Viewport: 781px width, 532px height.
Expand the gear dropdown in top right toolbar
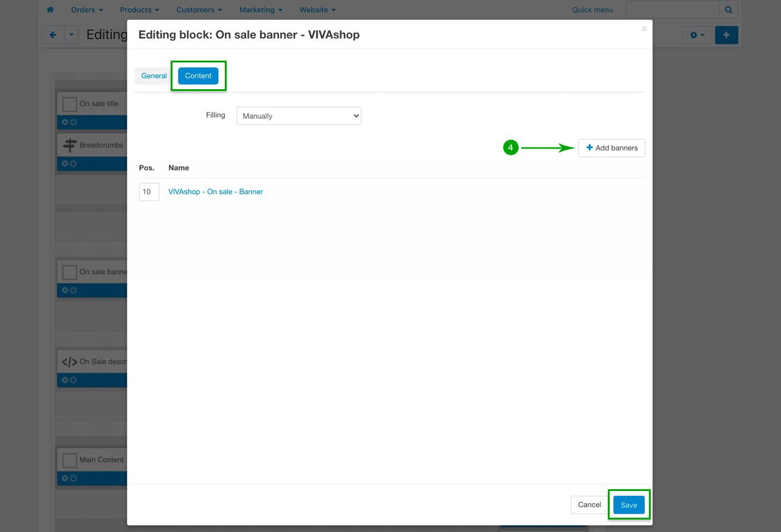coord(697,35)
